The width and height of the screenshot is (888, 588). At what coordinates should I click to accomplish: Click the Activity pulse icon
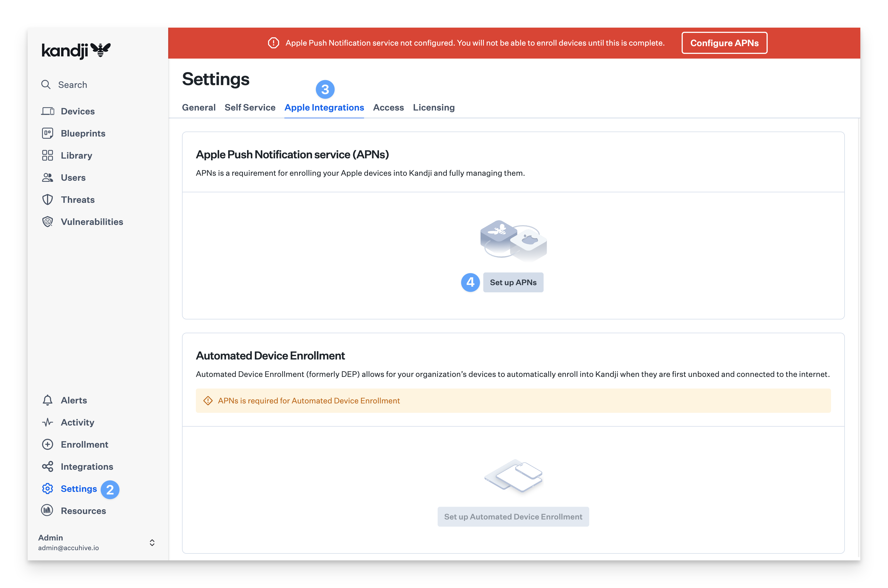pos(48,422)
